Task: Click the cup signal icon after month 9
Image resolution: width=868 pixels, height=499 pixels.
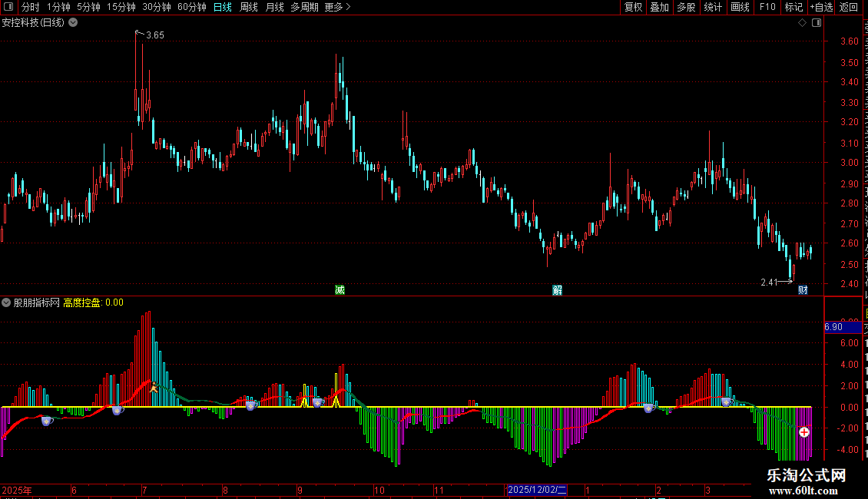Action: pyautogui.click(x=317, y=402)
